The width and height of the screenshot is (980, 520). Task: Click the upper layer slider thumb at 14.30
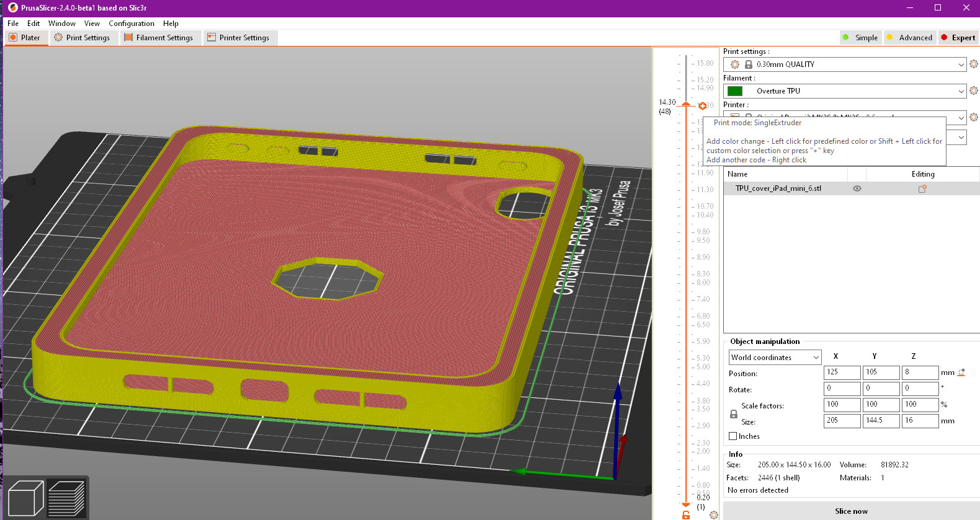click(x=686, y=104)
